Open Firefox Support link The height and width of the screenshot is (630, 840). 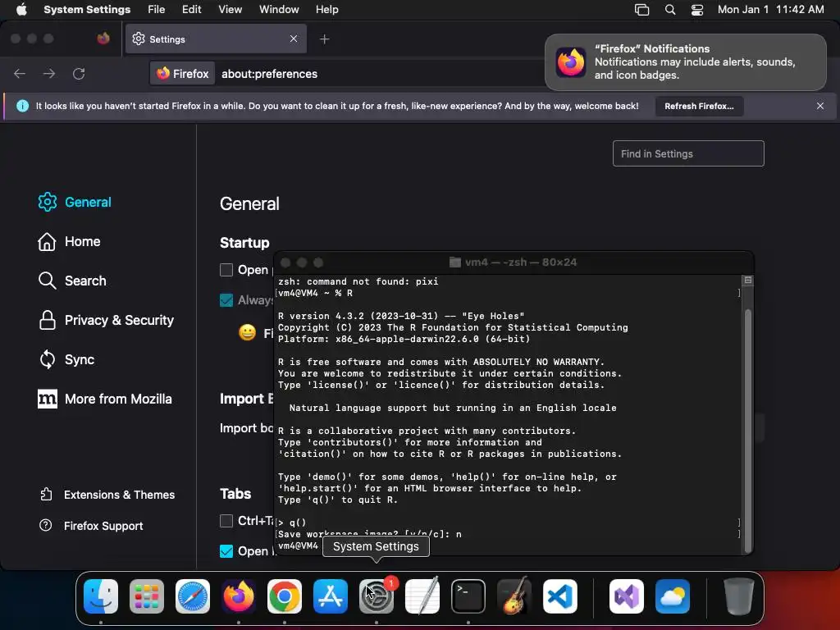point(91,526)
